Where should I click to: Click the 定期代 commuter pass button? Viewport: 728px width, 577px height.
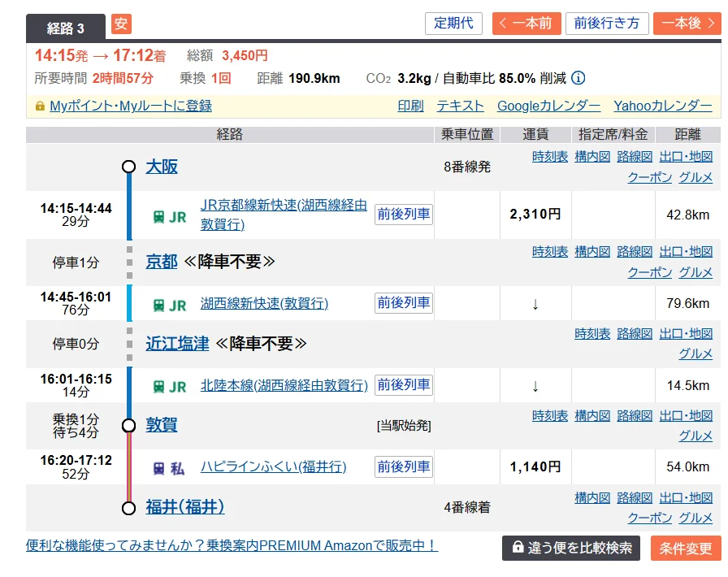[453, 24]
